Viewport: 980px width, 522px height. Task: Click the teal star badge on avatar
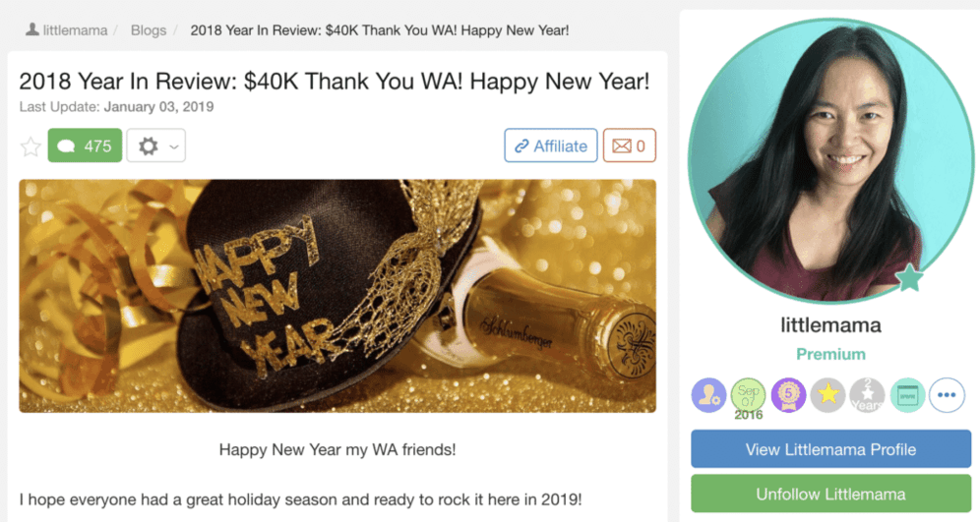tap(910, 279)
